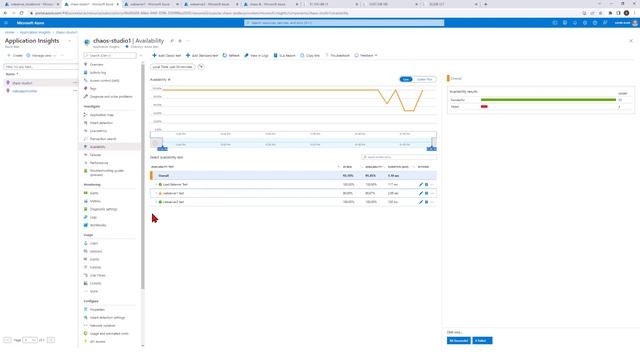640x360 pixels.
Task: Refresh the Availability view
Action: [231, 56]
